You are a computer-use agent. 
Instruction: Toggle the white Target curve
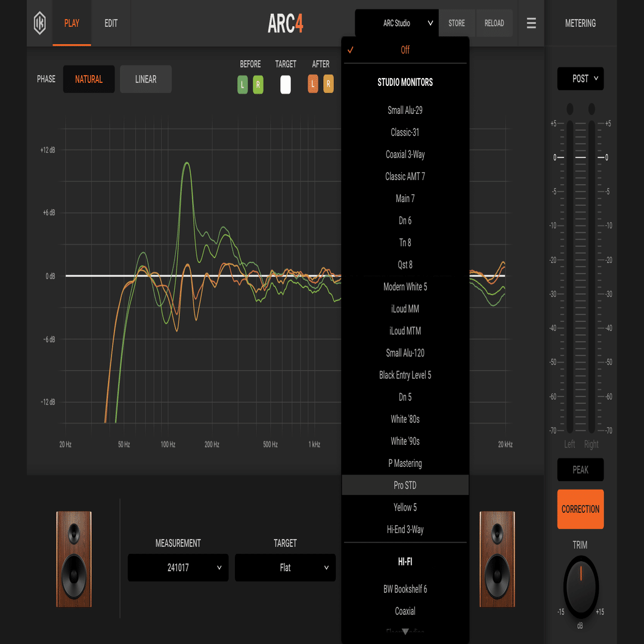(286, 85)
